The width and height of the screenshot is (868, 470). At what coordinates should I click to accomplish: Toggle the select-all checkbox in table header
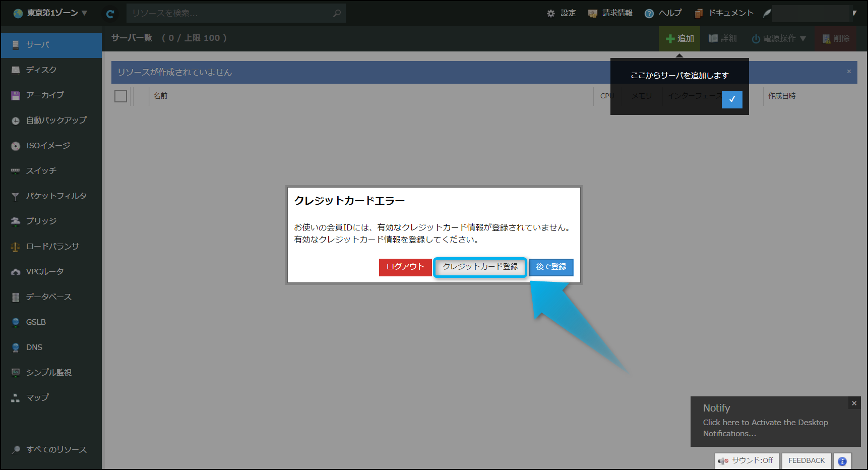[x=121, y=96]
